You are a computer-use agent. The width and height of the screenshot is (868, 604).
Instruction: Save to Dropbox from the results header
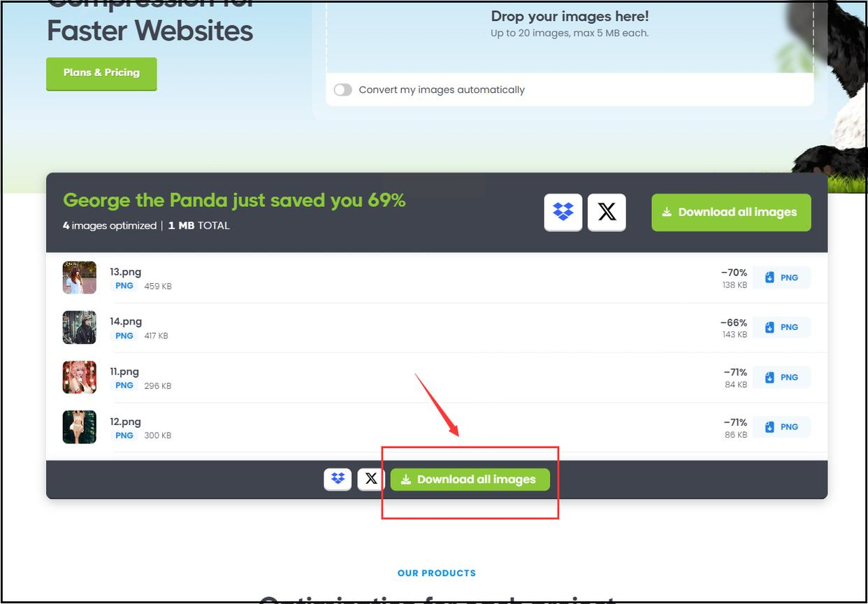pos(563,212)
